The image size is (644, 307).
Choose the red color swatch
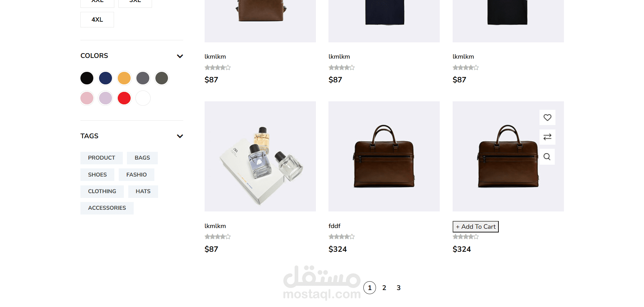[x=124, y=98]
